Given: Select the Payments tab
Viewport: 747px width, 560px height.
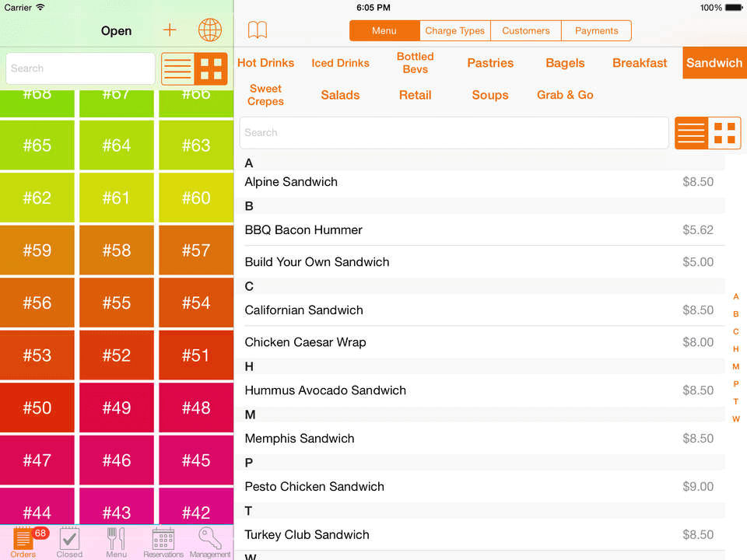Looking at the screenshot, I should click(597, 30).
